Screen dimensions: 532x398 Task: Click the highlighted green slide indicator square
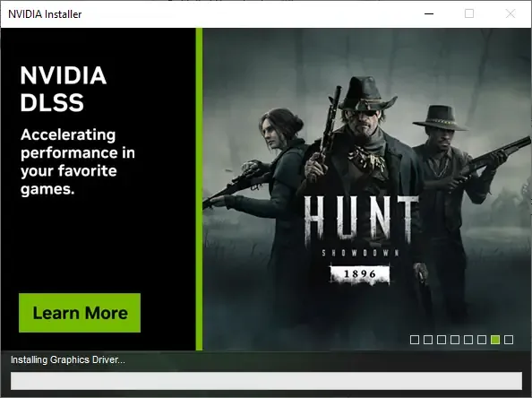point(495,340)
